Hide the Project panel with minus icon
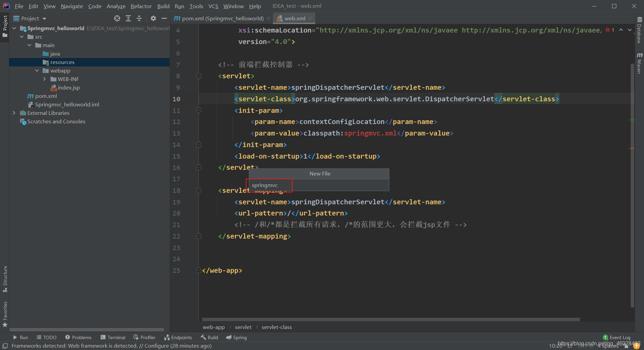This screenshot has height=350, width=644. (x=164, y=18)
